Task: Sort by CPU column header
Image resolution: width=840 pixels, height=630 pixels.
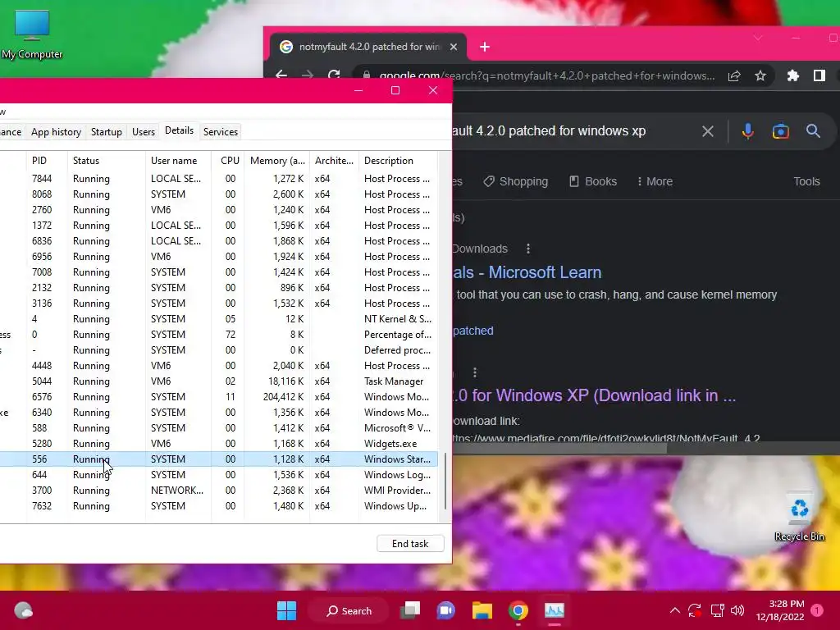Action: tap(230, 161)
